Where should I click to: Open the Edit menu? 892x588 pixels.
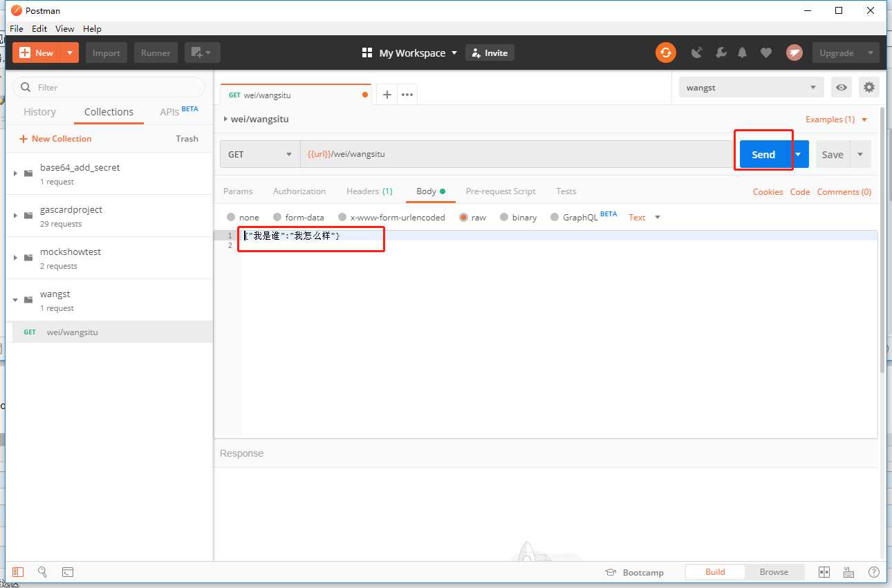coord(39,28)
